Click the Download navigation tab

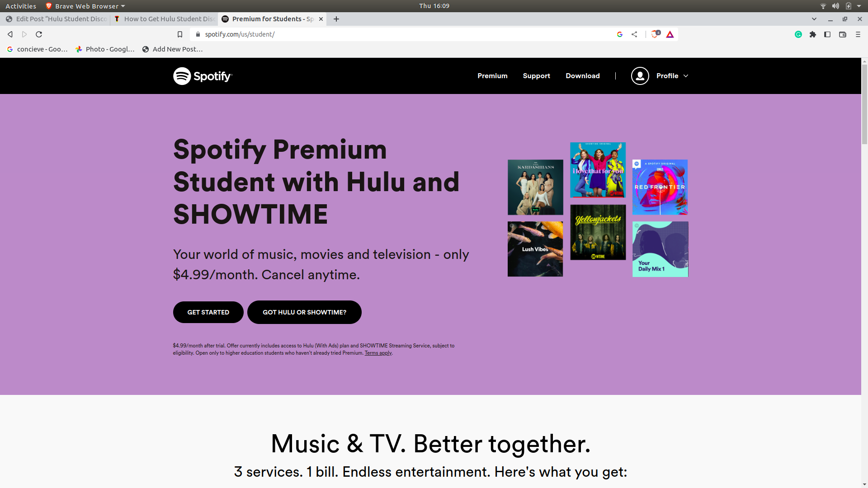click(582, 75)
